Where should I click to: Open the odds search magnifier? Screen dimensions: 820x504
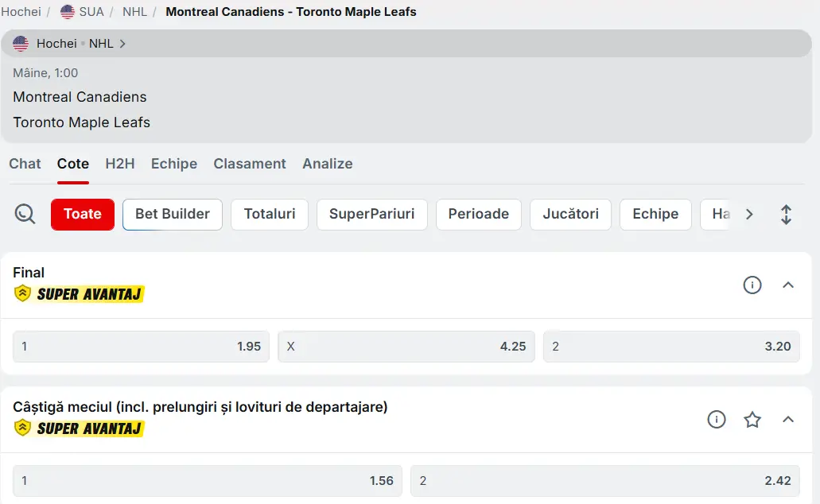[x=24, y=214]
